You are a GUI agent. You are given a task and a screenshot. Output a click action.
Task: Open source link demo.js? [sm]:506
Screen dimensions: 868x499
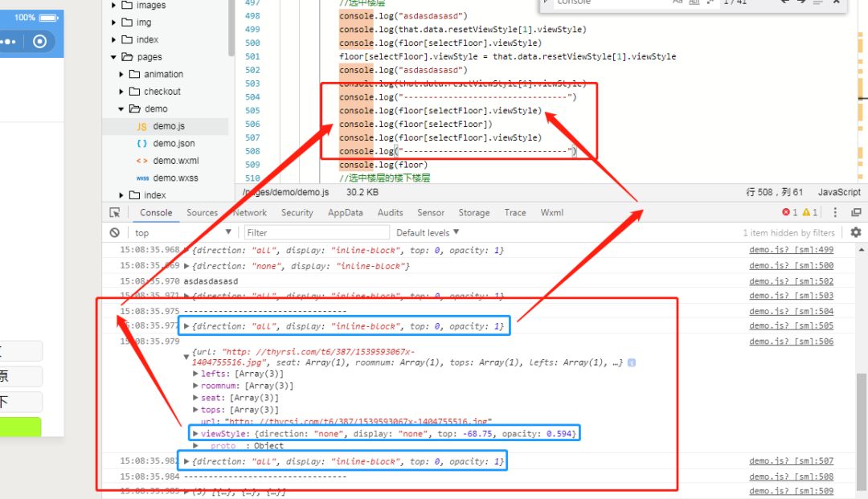(x=791, y=342)
